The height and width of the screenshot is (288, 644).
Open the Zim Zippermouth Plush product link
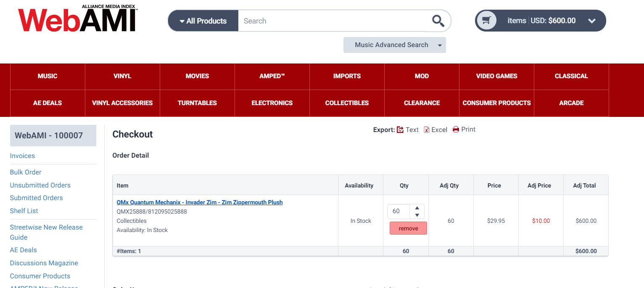pyautogui.click(x=200, y=202)
